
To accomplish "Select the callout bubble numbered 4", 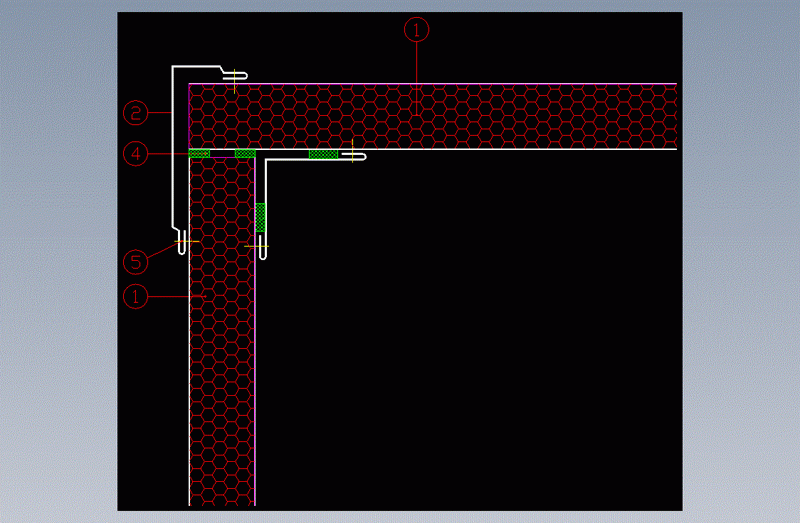I will pyautogui.click(x=137, y=154).
